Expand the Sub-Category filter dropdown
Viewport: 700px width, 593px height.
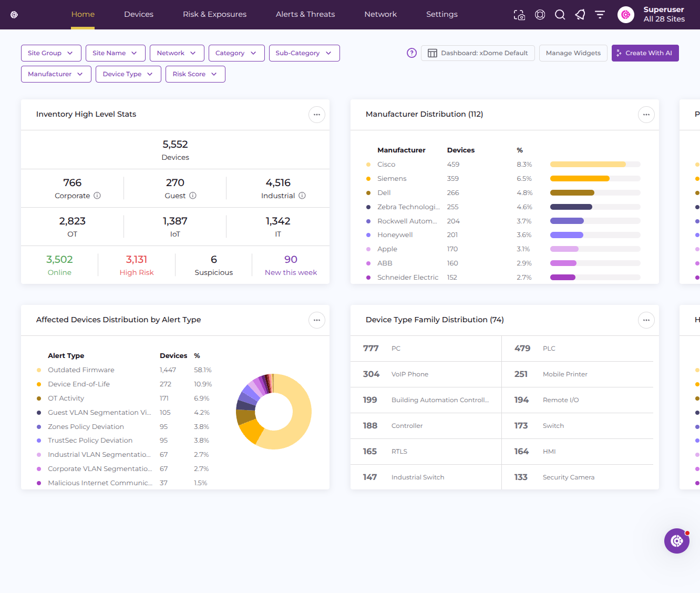click(304, 53)
